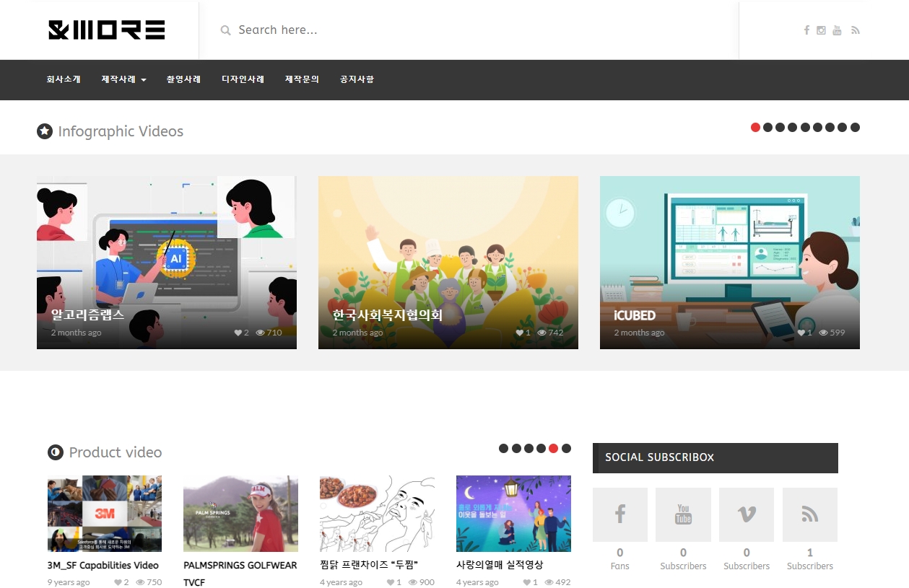Open the Instagram icon in header
Image resolution: width=909 pixels, height=588 pixels.
coord(821,30)
